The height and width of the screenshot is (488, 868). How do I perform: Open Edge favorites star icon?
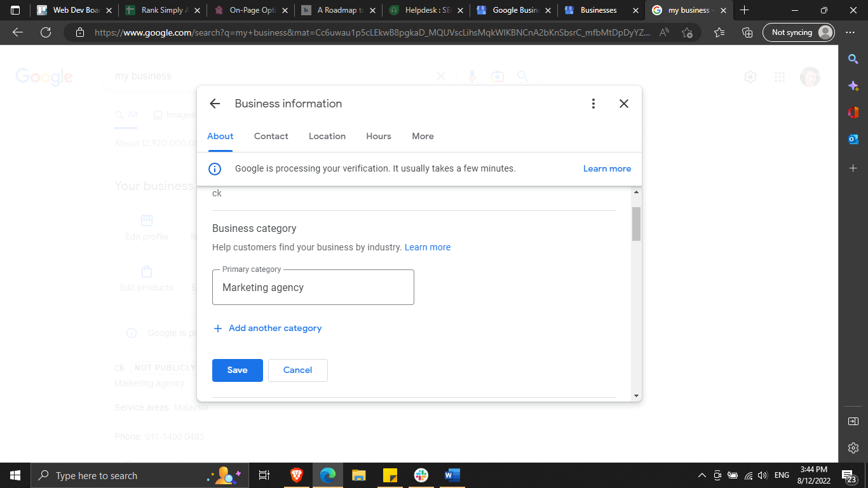point(719,32)
